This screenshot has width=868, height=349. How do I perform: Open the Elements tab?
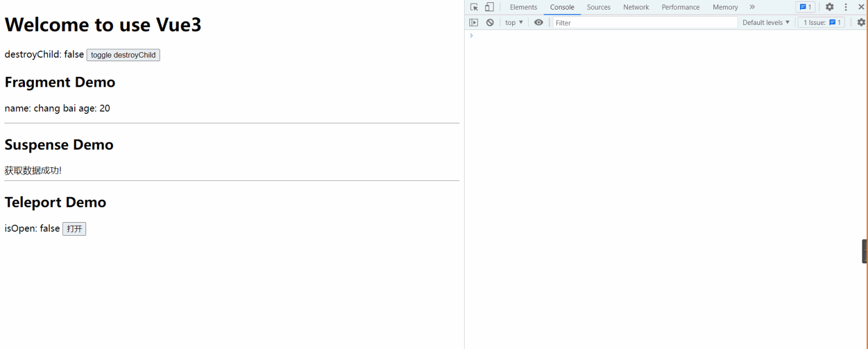click(x=523, y=7)
